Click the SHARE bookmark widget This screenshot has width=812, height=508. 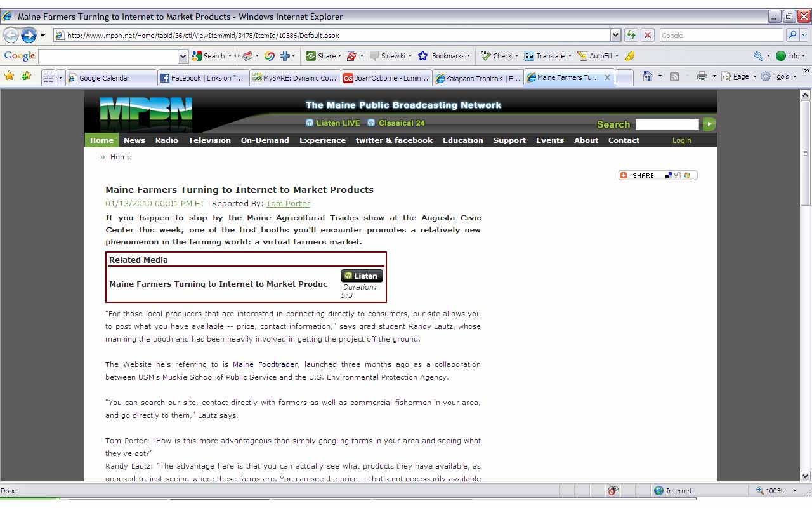658,175
